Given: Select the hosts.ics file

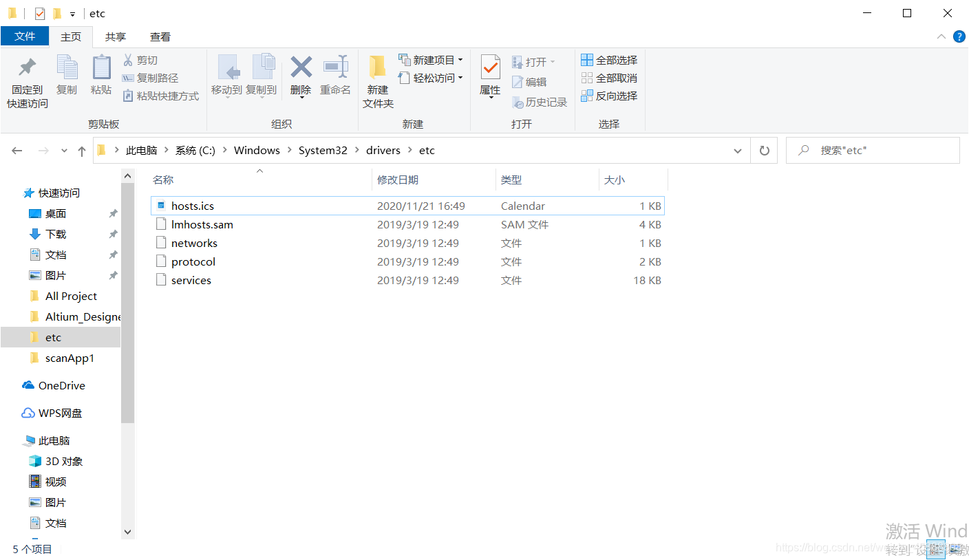Looking at the screenshot, I should 407,206.
